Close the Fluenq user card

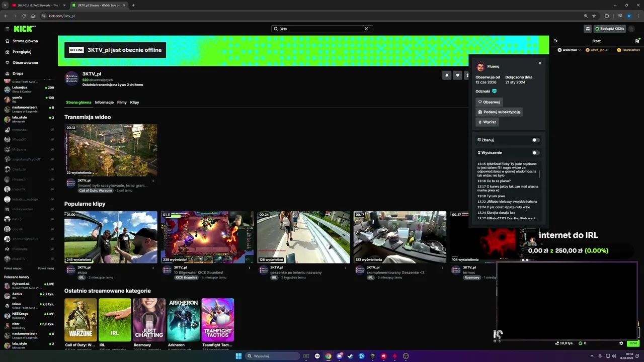[540, 63]
